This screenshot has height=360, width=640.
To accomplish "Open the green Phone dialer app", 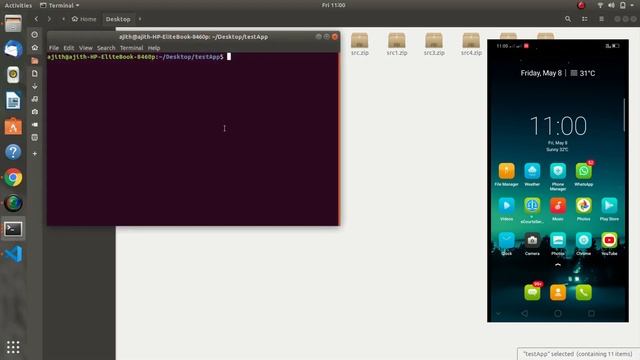I will tap(583, 292).
